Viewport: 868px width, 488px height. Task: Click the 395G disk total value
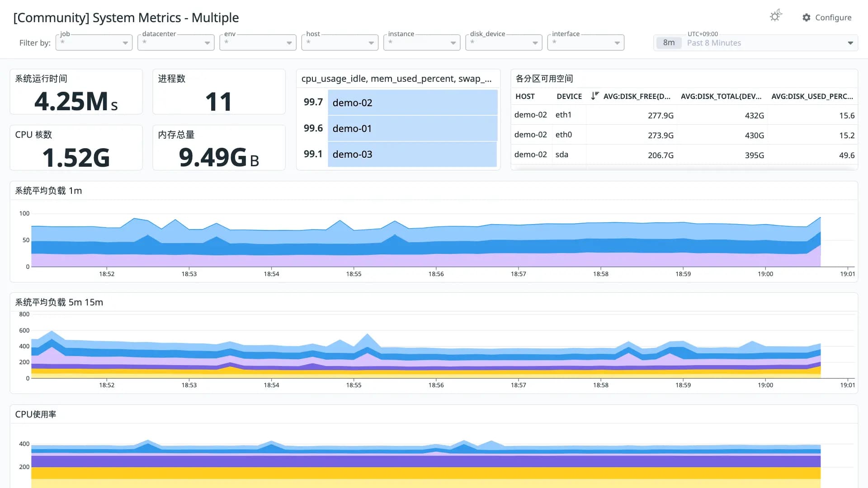[755, 155]
